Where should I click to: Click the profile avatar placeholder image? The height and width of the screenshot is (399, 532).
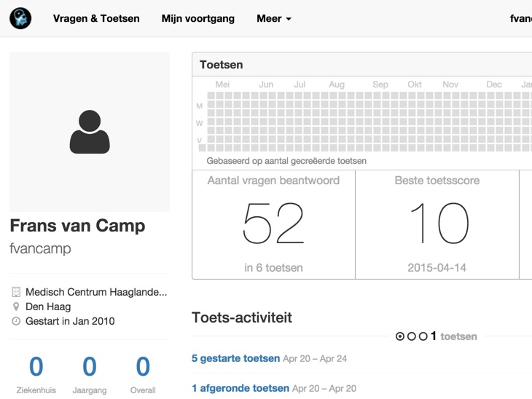click(90, 132)
